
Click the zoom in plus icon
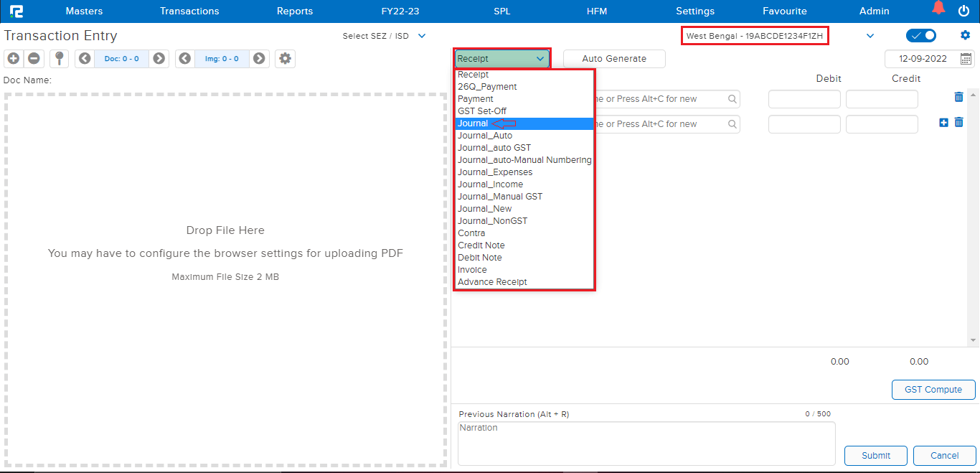(x=13, y=59)
